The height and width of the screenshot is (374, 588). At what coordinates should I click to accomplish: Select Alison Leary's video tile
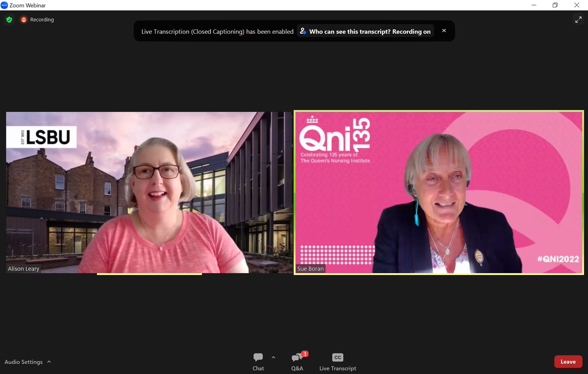click(x=149, y=193)
